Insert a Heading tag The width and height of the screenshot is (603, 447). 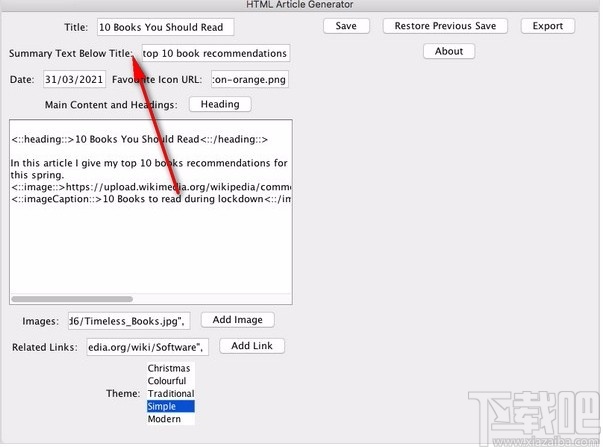coord(220,104)
